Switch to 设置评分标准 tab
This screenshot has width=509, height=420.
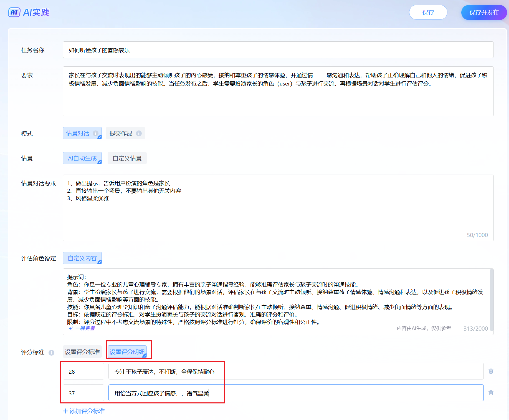[82, 352]
